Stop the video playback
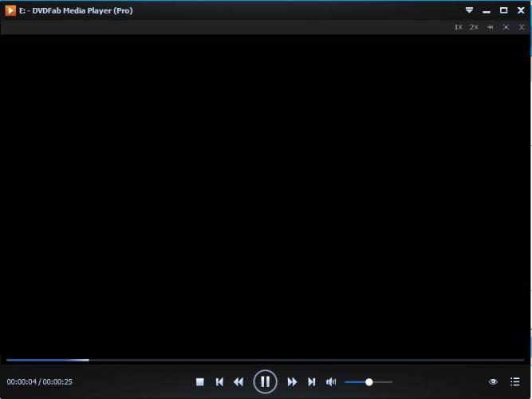This screenshot has width=532, height=399. pos(200,382)
